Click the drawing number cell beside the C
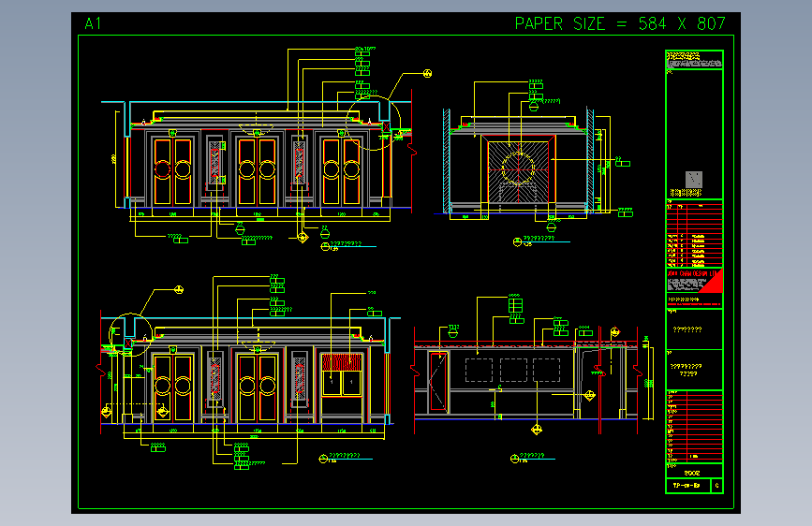812x526 pixels. (688, 486)
